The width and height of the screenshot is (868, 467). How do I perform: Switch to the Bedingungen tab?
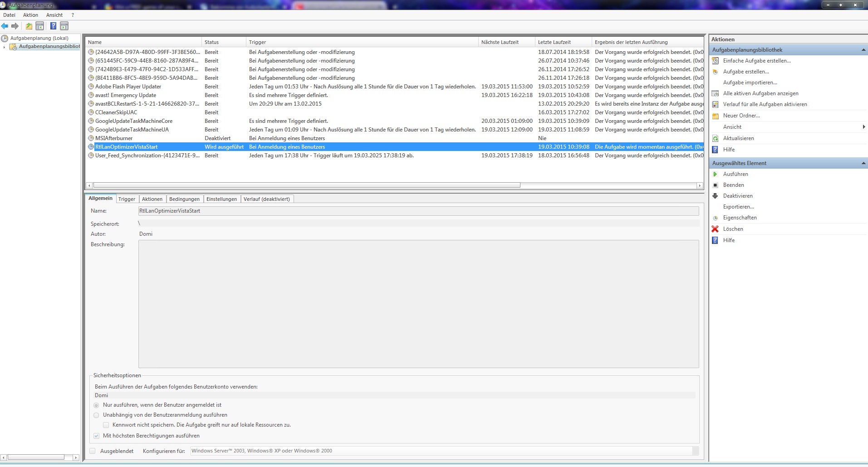coord(184,199)
